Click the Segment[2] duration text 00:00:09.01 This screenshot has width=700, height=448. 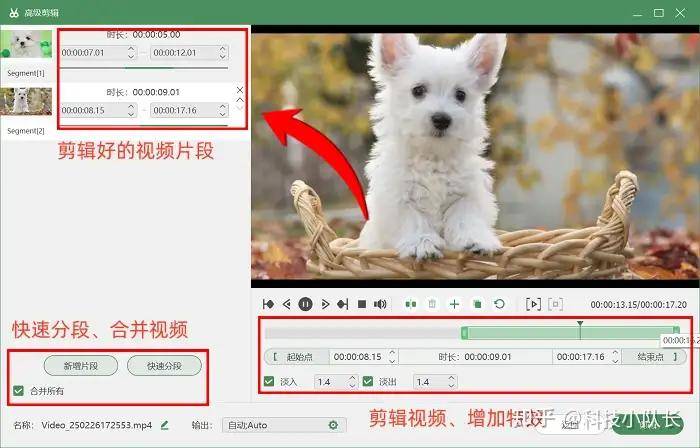[156, 92]
